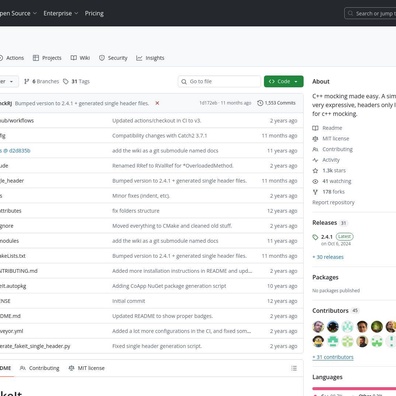The image size is (396, 396).
Task: Expand the Enterprise menu
Action: pos(61,13)
